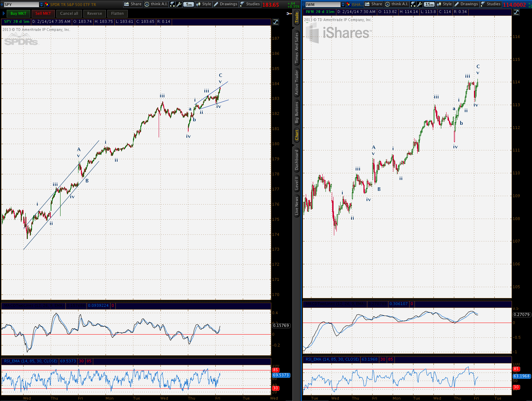Open the 5m timeframe selector
Image resolution: width=532 pixels, height=401 pixels.
189,5
